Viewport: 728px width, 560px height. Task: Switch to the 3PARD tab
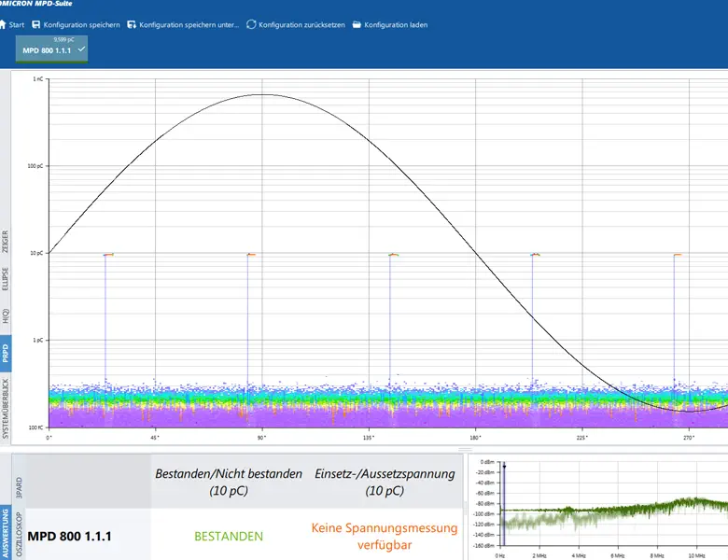click(x=20, y=485)
